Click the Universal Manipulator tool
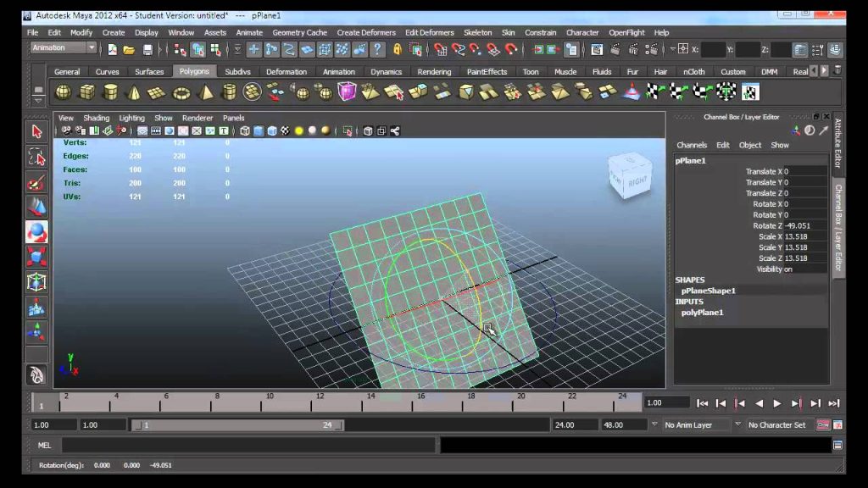 (36, 282)
